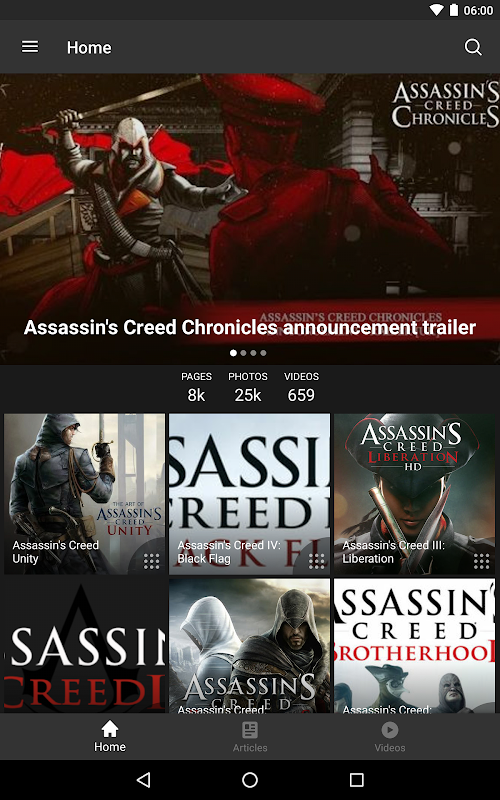
Task: Select the fourth carousel page dot
Action: coord(263,353)
